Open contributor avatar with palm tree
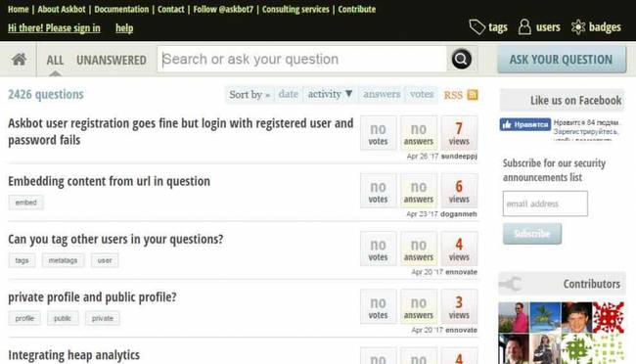 [545, 317]
